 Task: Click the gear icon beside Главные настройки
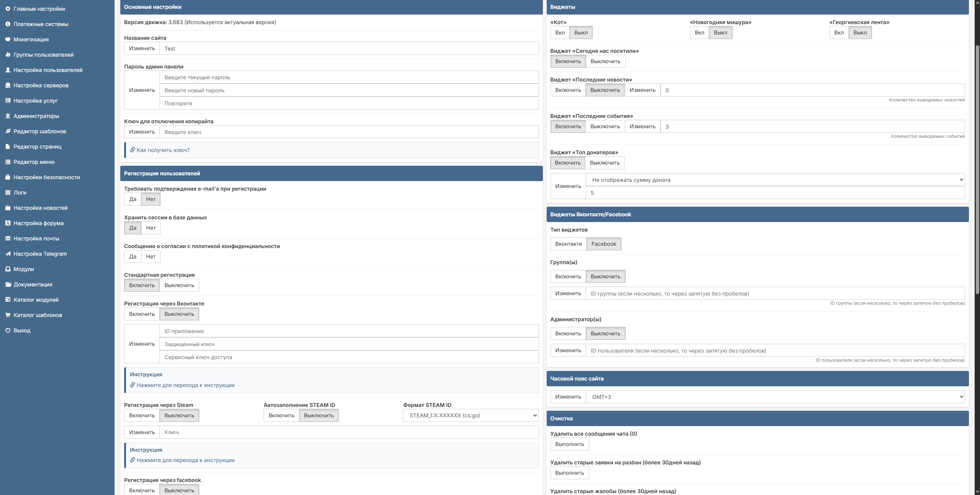coord(8,9)
